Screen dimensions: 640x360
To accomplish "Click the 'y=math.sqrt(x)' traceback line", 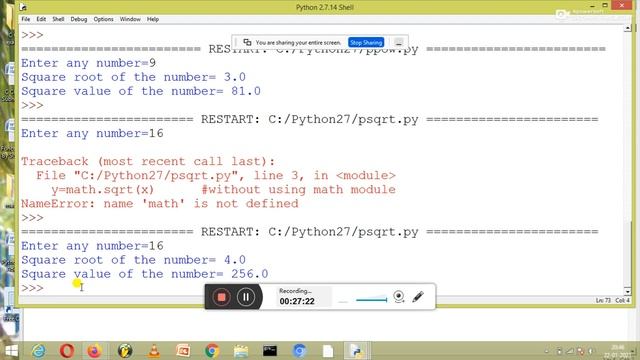I will [223, 189].
